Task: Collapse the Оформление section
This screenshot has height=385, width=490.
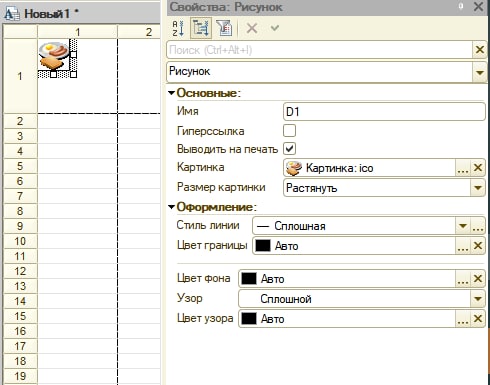Action: (x=172, y=207)
